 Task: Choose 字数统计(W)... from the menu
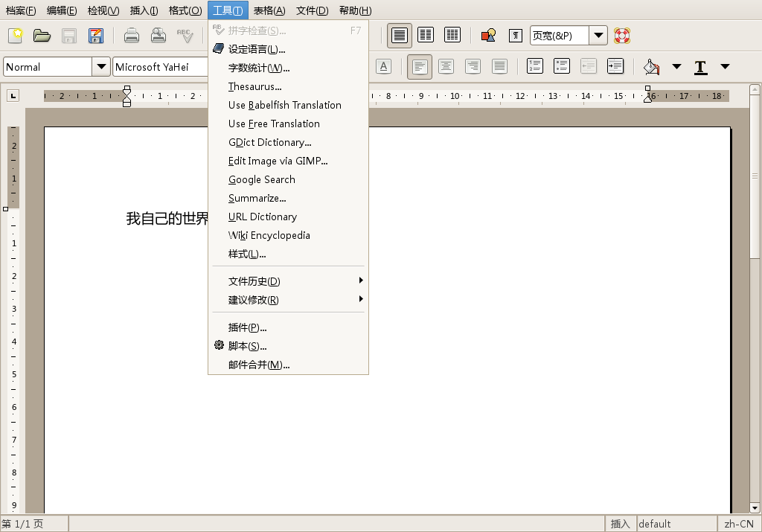pyautogui.click(x=288, y=68)
